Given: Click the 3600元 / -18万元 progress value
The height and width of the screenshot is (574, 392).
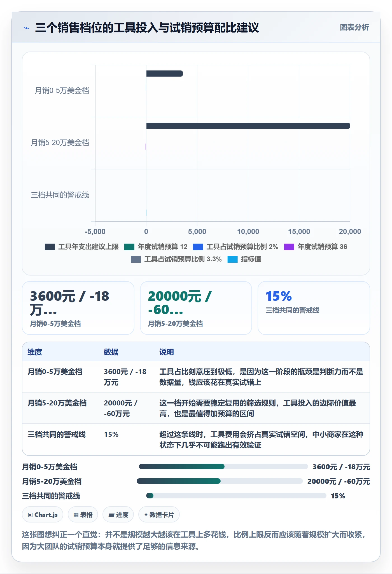Looking at the screenshot, I should click(341, 467).
